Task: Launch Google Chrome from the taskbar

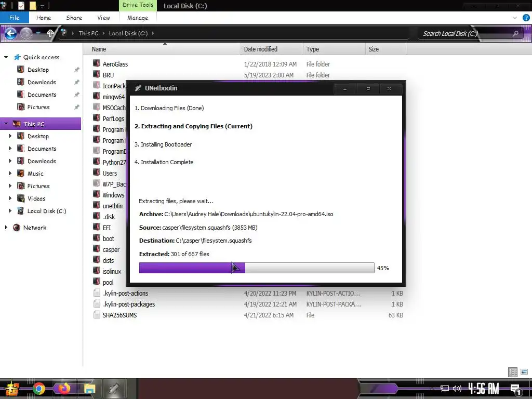Action: point(38,389)
